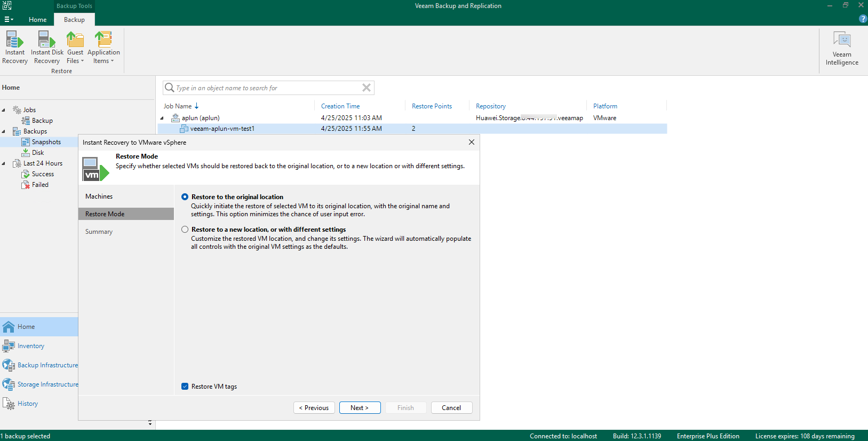Collapse the Jobs tree node
The image size is (868, 441).
(4, 110)
